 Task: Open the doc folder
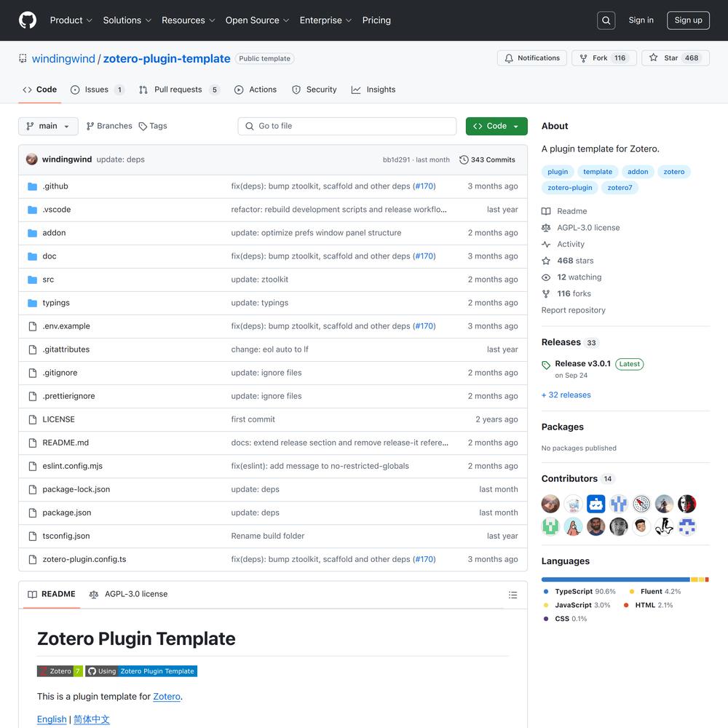point(50,256)
